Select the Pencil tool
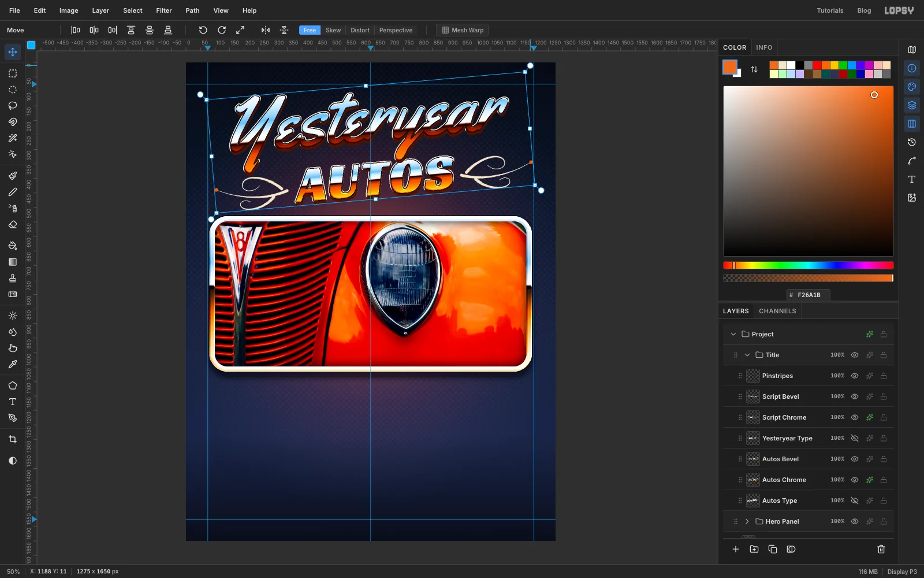The image size is (924, 578). pyautogui.click(x=13, y=192)
